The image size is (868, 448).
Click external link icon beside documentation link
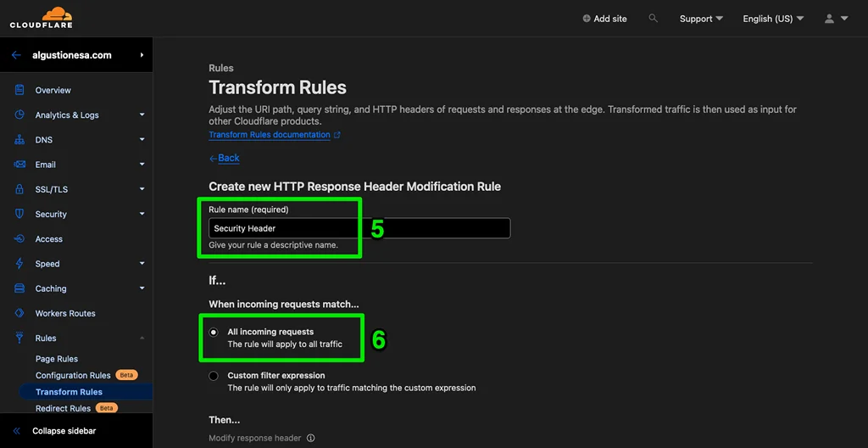point(337,135)
